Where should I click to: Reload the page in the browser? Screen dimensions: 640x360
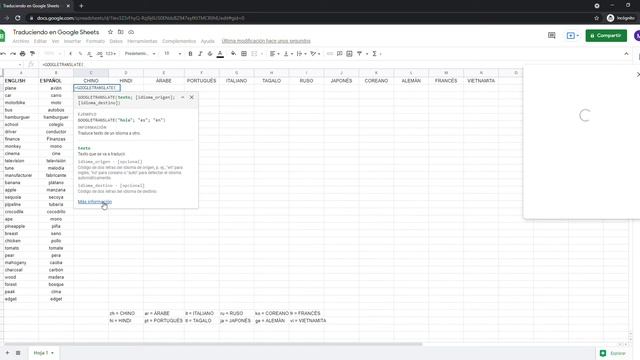click(x=18, y=18)
